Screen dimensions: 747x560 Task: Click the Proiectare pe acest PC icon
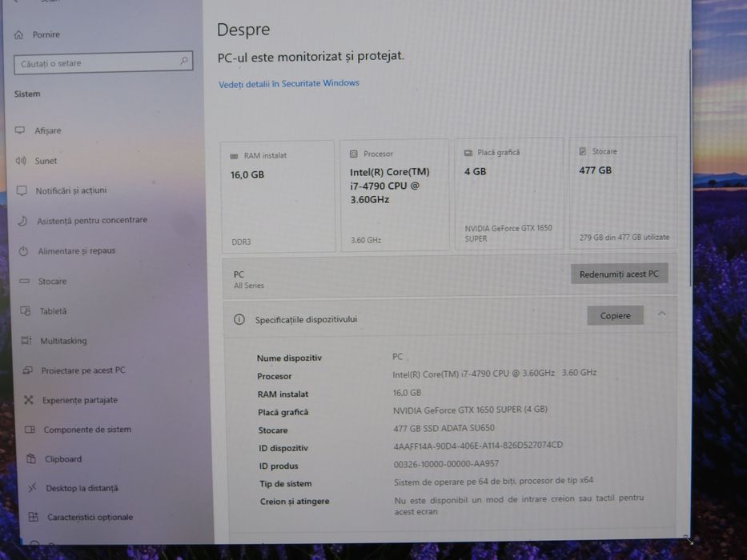click(x=28, y=370)
